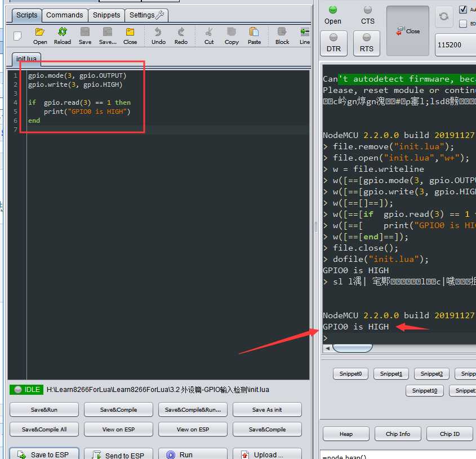
Task: Close the serial port connection
Action: 408,31
